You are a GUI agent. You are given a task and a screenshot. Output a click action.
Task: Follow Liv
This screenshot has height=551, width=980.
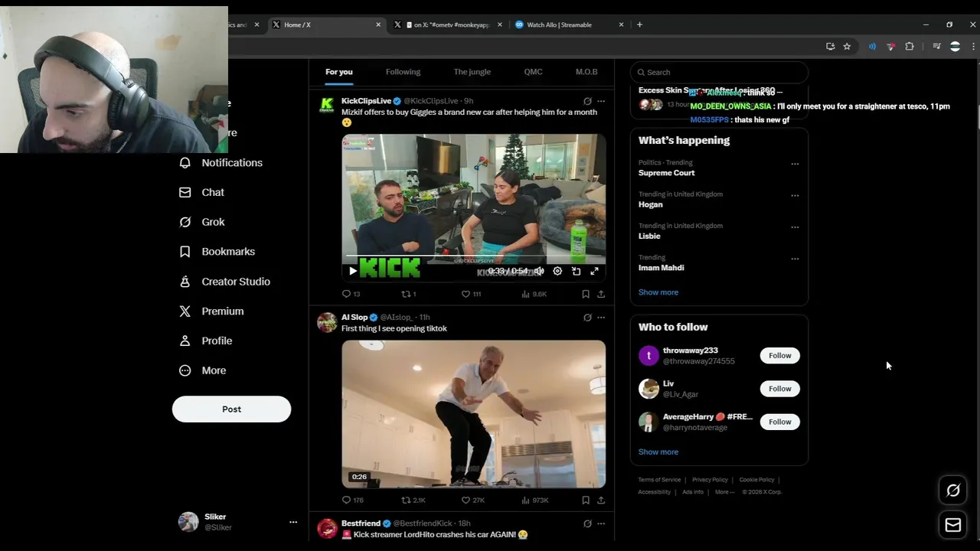(x=779, y=389)
